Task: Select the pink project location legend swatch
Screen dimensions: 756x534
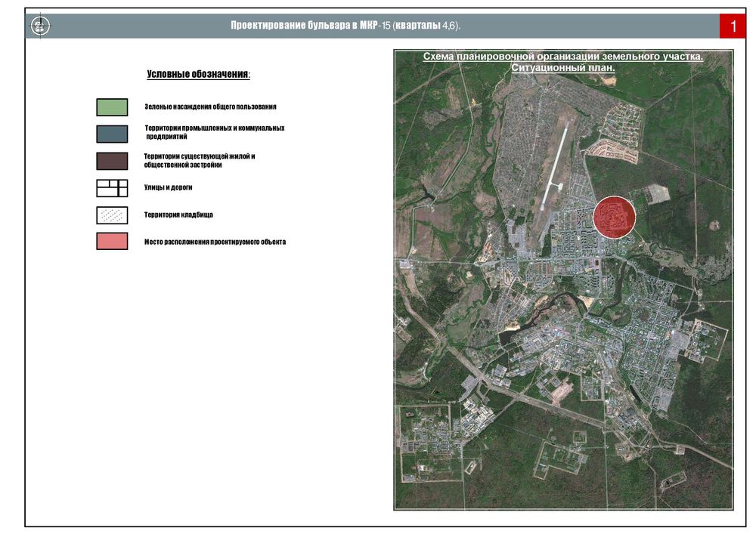Action: point(112,242)
